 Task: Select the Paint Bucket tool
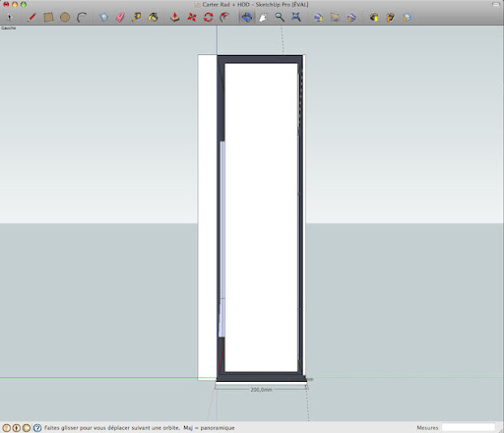tap(153, 17)
